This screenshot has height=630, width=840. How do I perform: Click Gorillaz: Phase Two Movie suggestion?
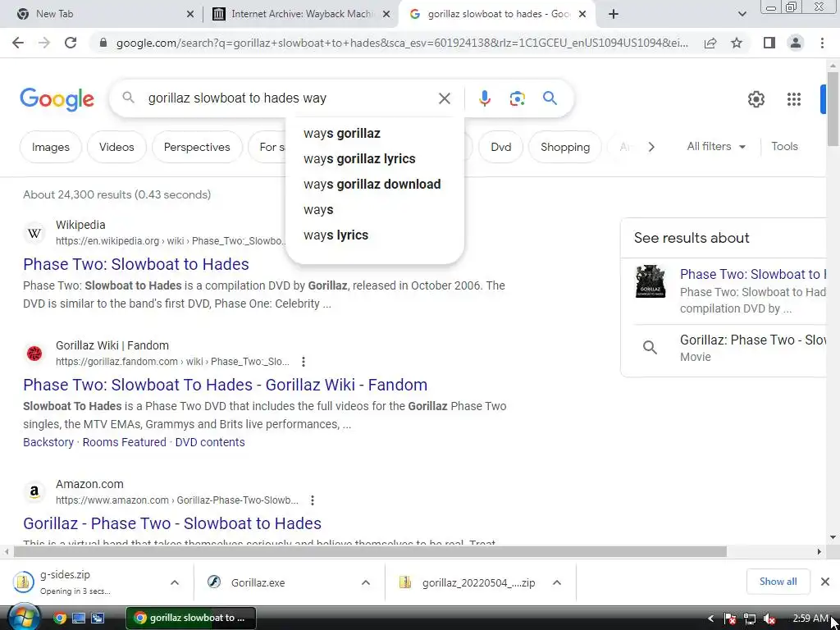[728, 348]
